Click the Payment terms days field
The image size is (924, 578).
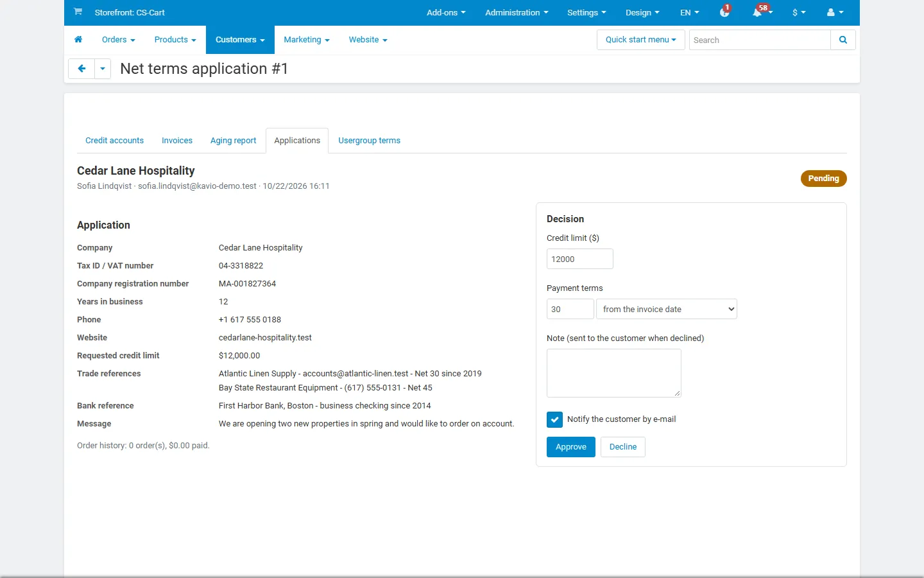click(x=570, y=309)
